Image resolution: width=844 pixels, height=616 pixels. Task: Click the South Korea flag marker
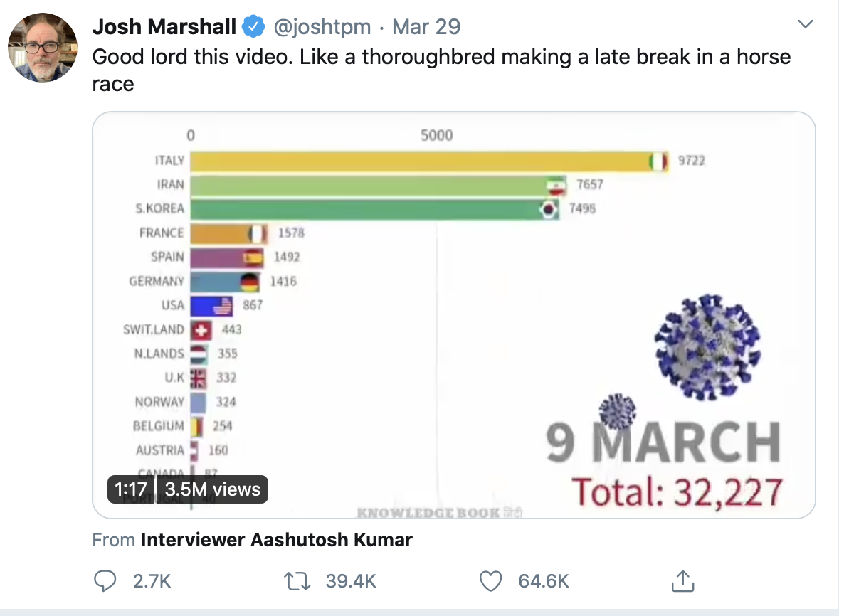549,208
